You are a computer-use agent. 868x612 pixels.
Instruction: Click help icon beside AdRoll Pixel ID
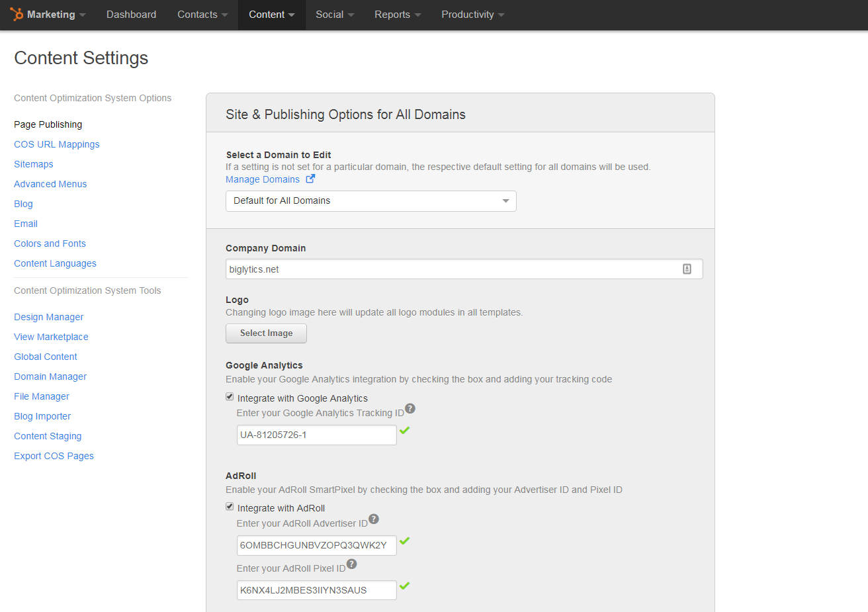coord(351,564)
